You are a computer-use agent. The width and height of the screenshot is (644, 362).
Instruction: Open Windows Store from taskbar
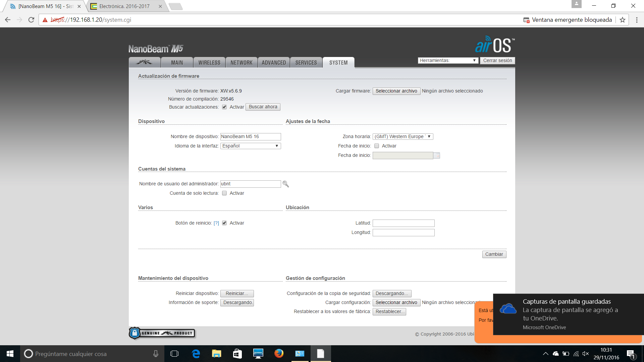[237, 354]
